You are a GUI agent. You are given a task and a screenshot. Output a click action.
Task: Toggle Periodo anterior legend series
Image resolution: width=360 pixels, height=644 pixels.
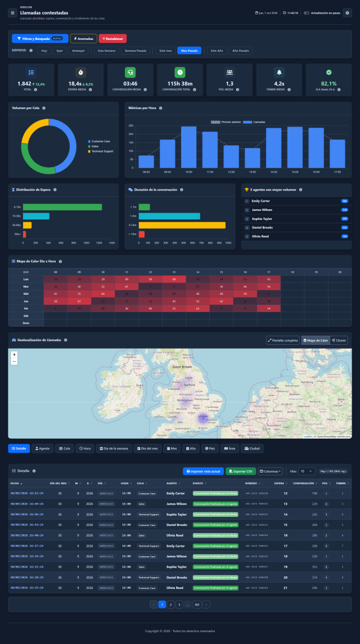[x=226, y=122]
